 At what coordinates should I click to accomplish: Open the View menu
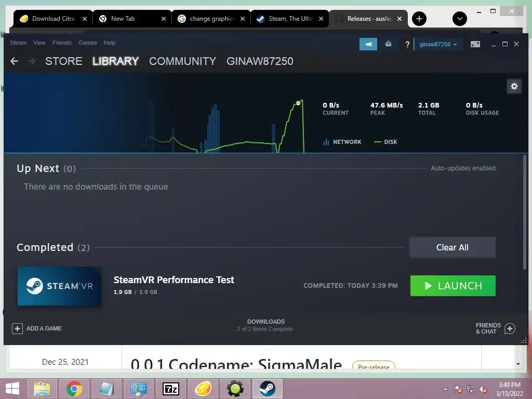pos(39,43)
